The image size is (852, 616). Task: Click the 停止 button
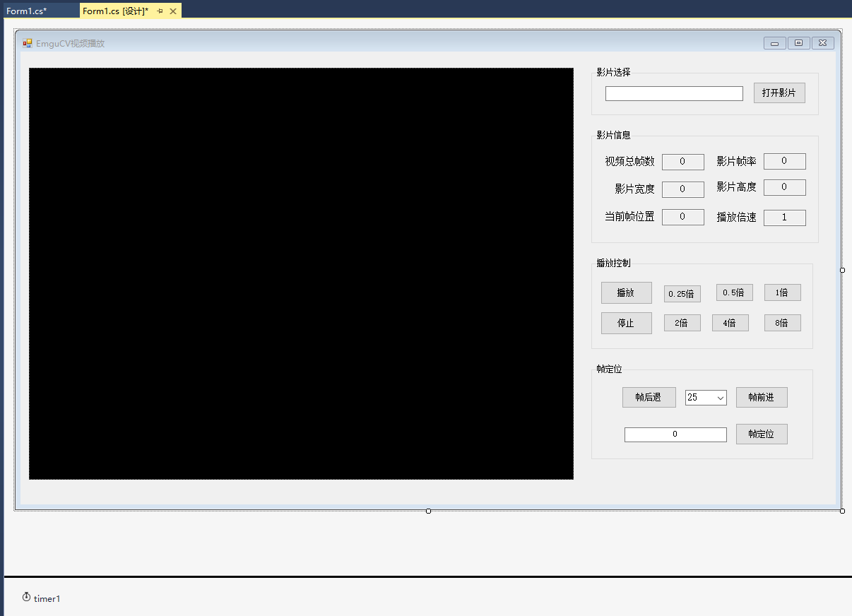(627, 323)
